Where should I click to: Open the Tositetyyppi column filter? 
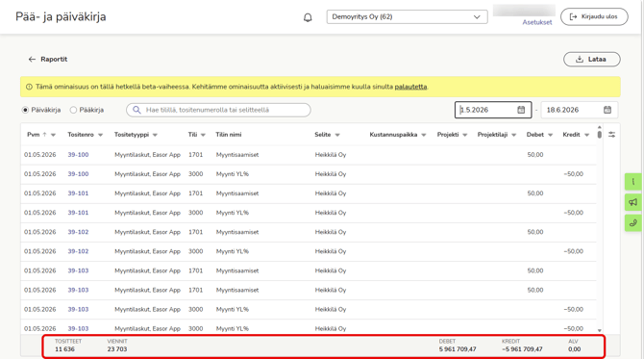pyautogui.click(x=155, y=135)
